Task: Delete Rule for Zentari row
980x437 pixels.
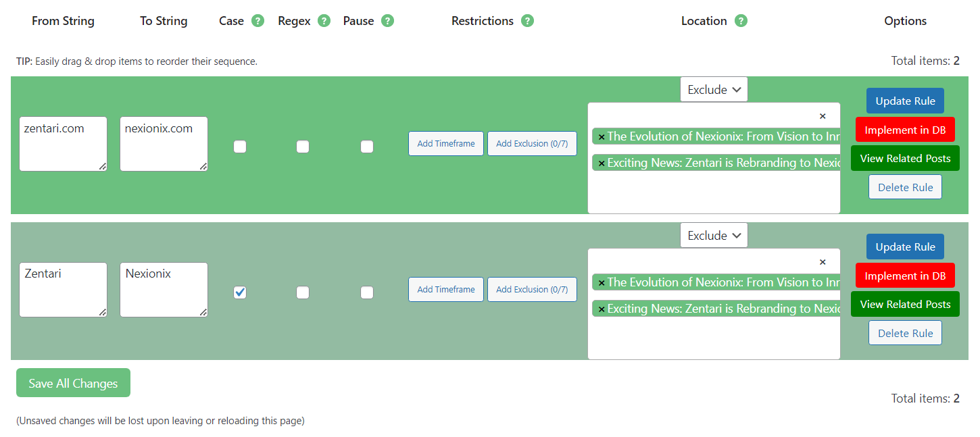Action: [x=905, y=333]
